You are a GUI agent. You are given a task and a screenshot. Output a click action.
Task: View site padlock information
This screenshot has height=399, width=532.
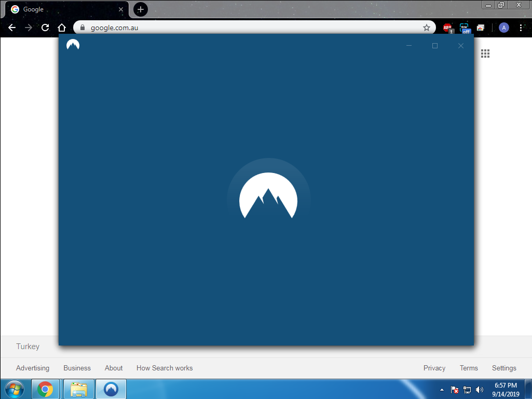click(x=82, y=28)
